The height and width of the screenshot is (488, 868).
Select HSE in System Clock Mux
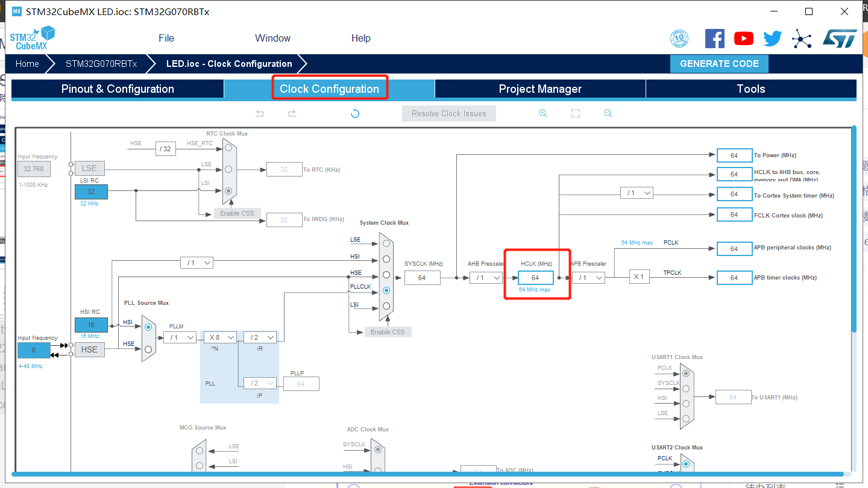tap(386, 275)
